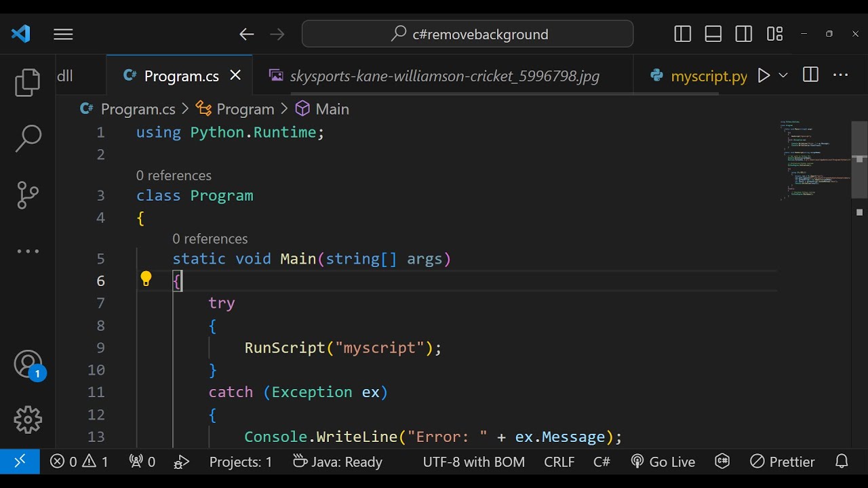Show the lightbulb code actions on line 6
This screenshot has width=868, height=488.
(146, 279)
